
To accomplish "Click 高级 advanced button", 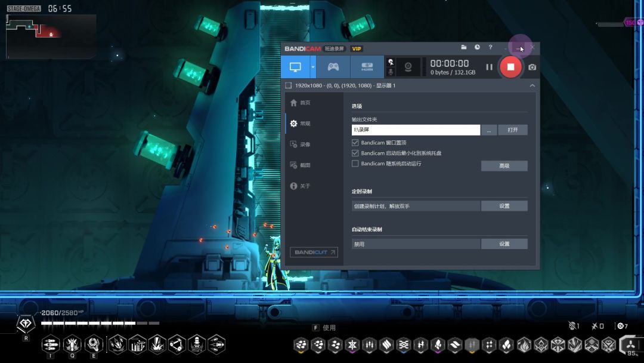I will [x=504, y=165].
